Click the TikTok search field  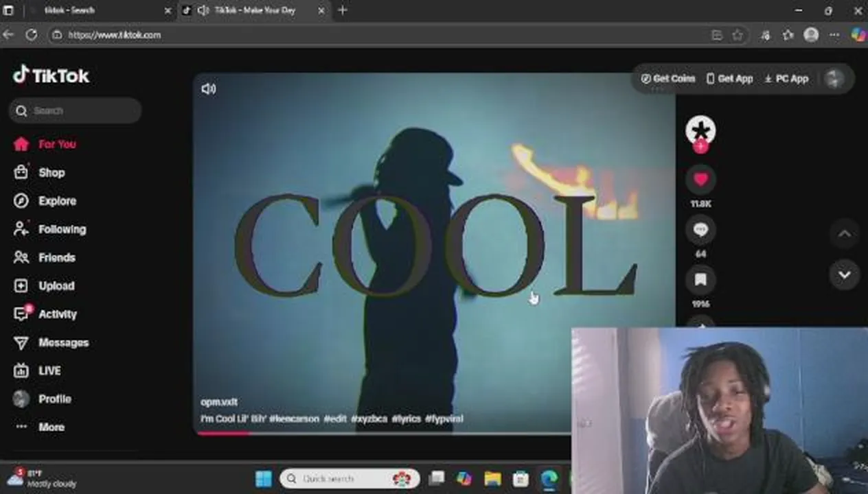pyautogui.click(x=76, y=110)
